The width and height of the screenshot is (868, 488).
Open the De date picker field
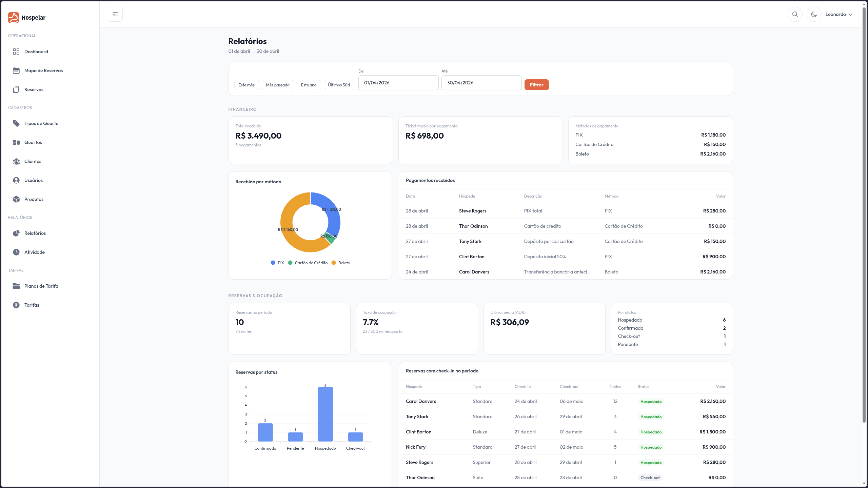(x=398, y=83)
